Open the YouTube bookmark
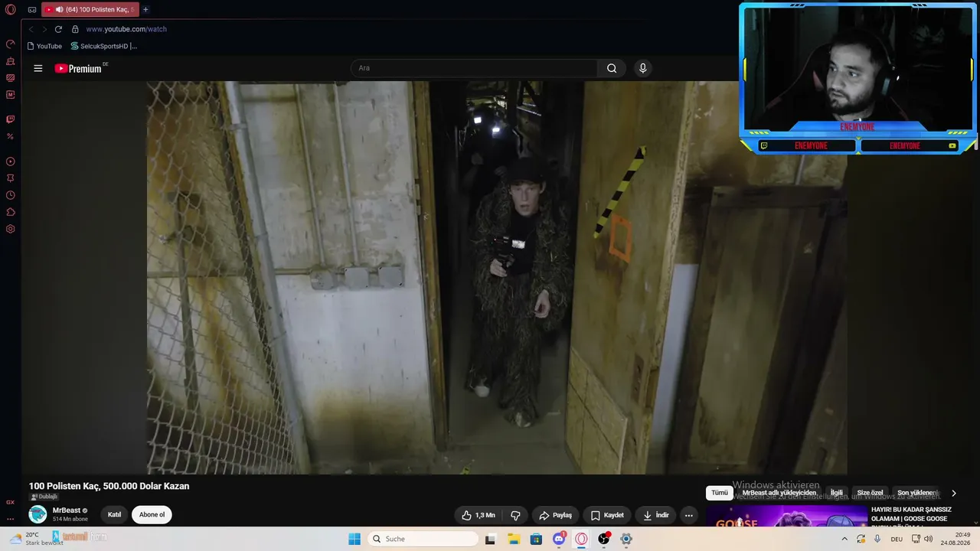980x551 pixels. tap(44, 46)
